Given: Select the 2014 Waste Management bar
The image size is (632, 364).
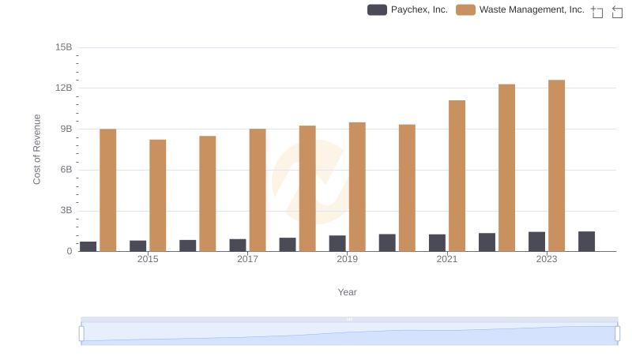Looking at the screenshot, I should tap(108, 190).
